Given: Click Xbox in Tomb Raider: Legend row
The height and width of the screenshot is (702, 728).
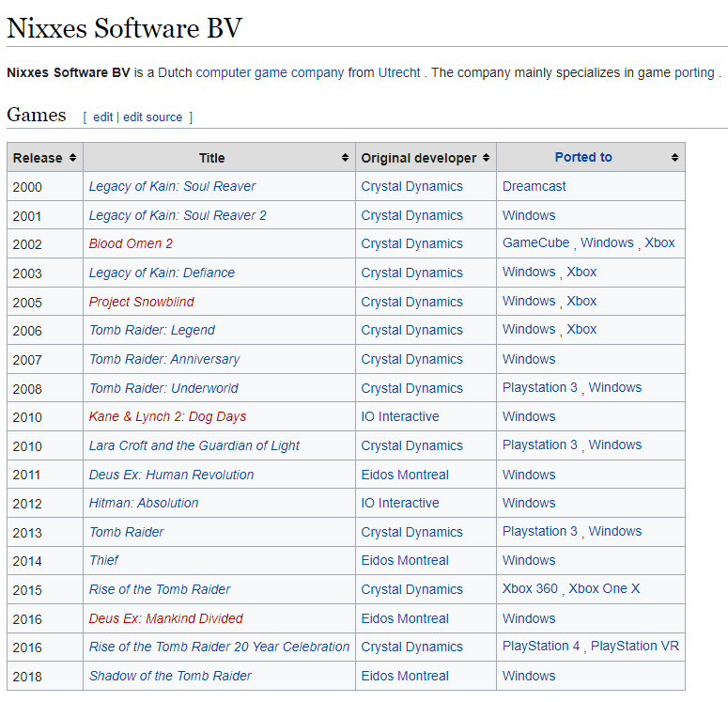Looking at the screenshot, I should [581, 330].
